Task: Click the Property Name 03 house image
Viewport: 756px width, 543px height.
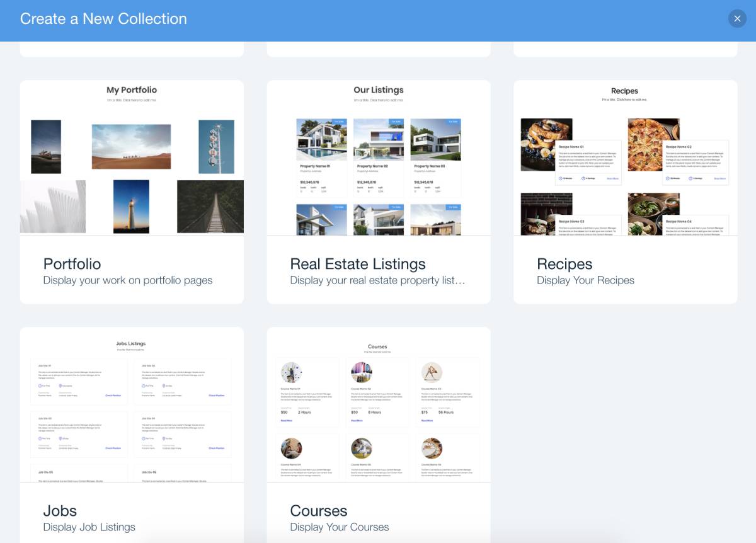Action: click(x=435, y=140)
